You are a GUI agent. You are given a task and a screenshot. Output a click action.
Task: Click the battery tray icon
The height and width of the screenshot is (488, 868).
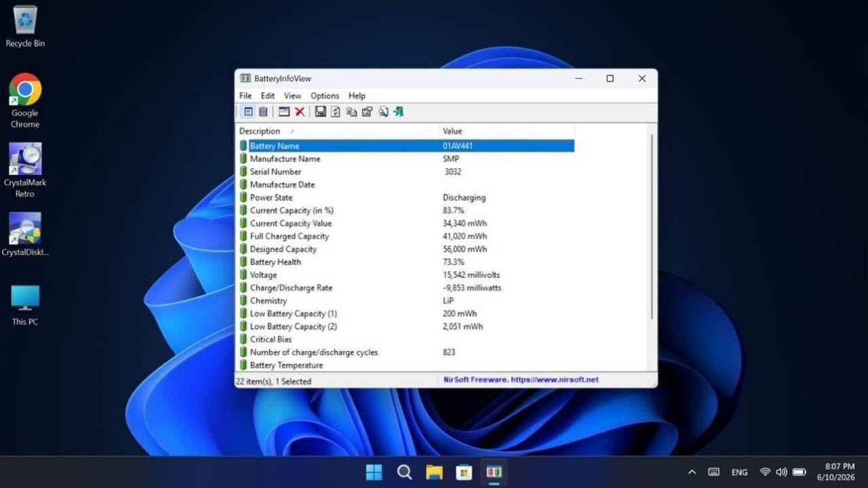click(799, 472)
